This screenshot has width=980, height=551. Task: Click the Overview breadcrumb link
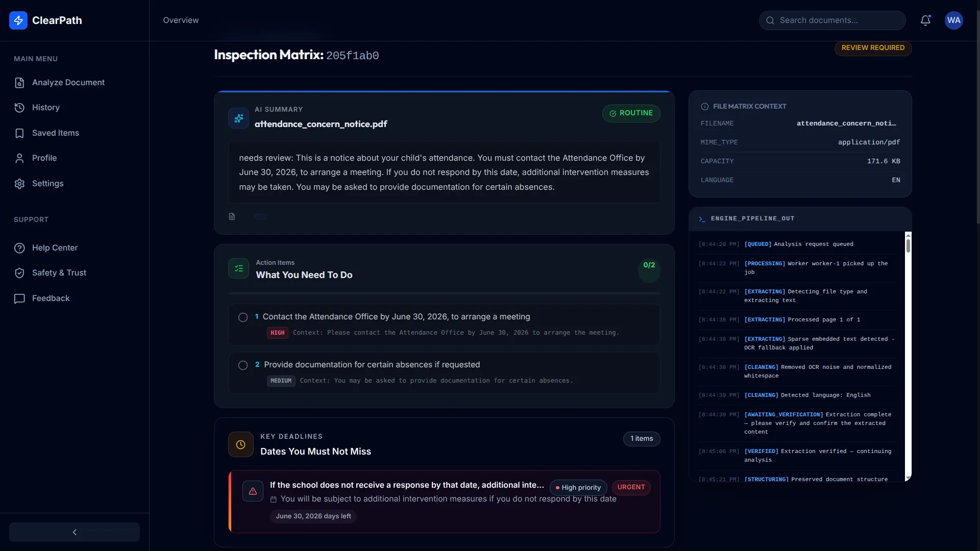pyautogui.click(x=181, y=20)
